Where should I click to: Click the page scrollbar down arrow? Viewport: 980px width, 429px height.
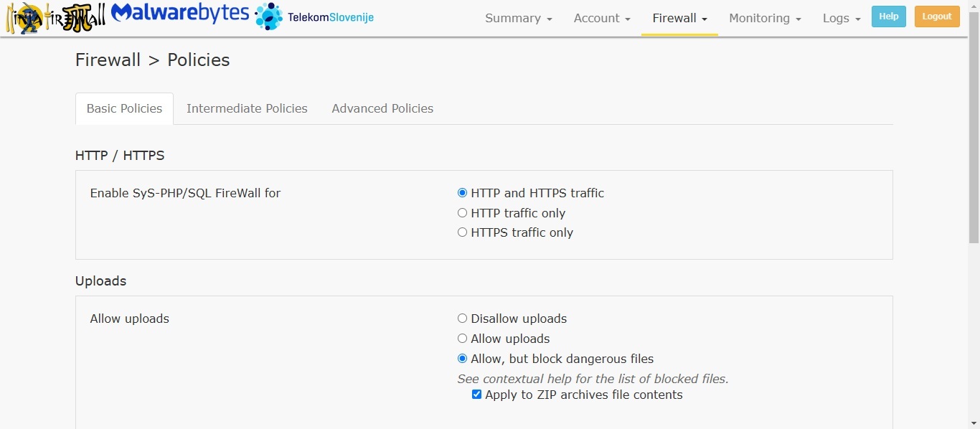(974, 423)
